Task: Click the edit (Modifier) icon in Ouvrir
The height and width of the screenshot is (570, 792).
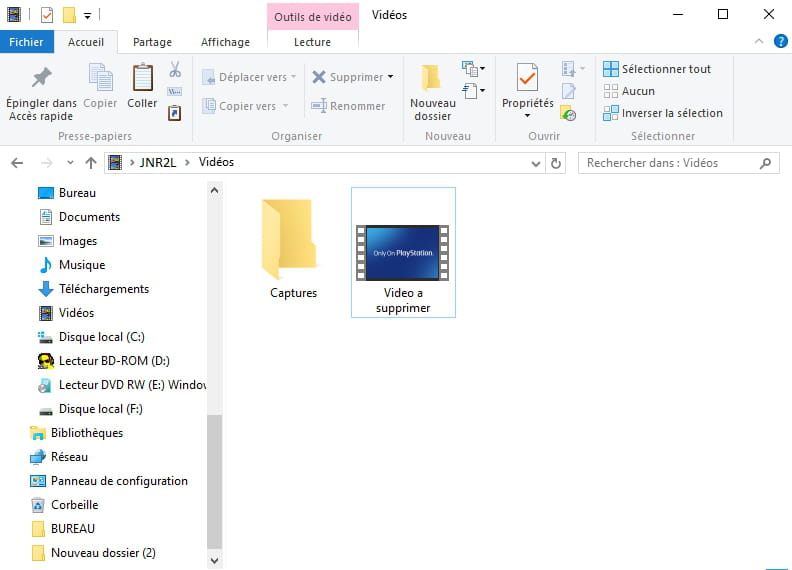Action: 568,91
